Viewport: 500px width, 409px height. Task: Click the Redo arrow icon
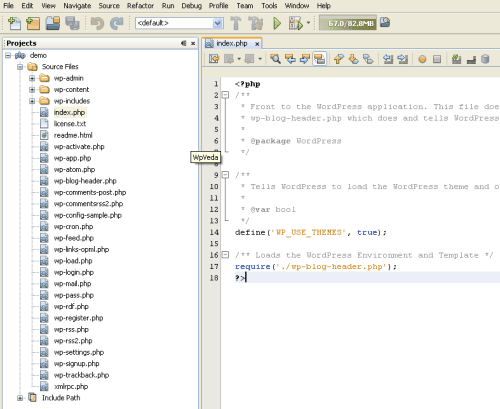coord(117,23)
